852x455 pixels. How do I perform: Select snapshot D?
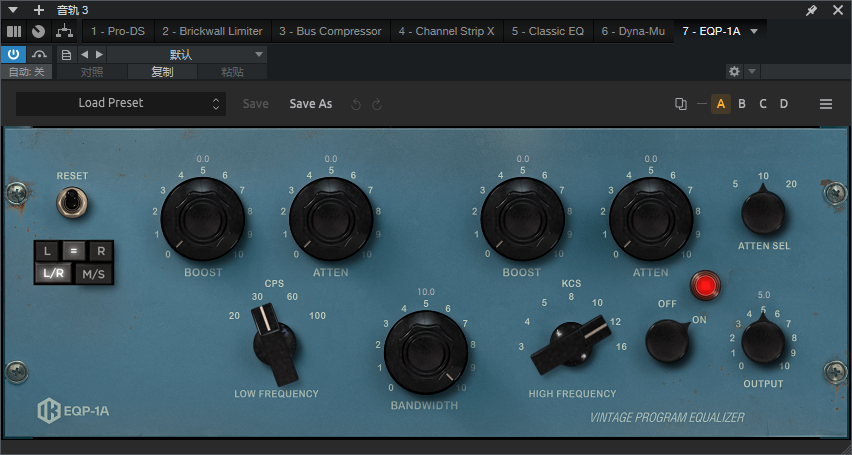point(784,104)
